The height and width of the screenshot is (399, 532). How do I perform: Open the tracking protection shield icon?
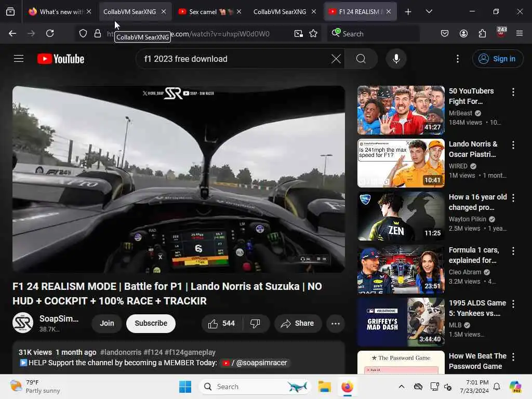83,33
